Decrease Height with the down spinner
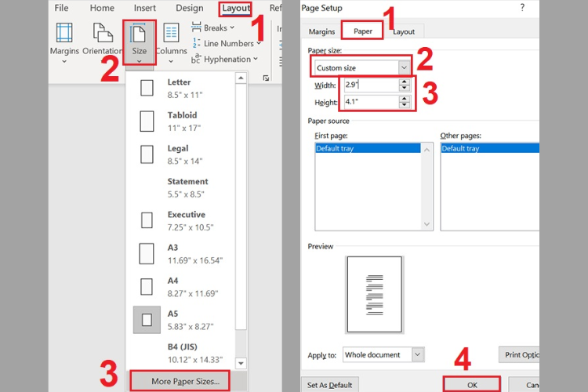This screenshot has height=392, width=588. 405,105
